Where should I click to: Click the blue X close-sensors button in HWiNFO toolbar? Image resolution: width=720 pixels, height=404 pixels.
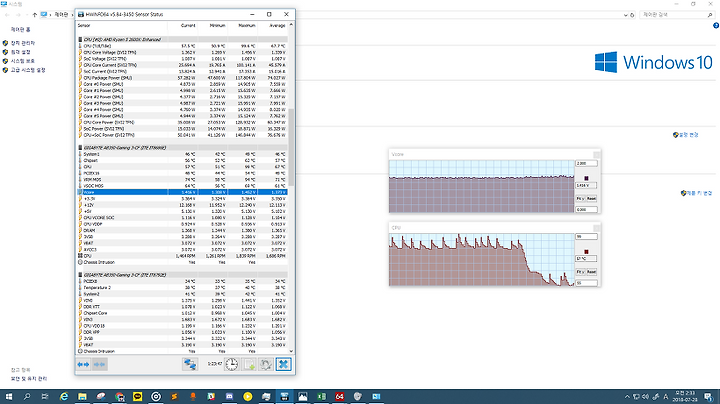tap(283, 365)
